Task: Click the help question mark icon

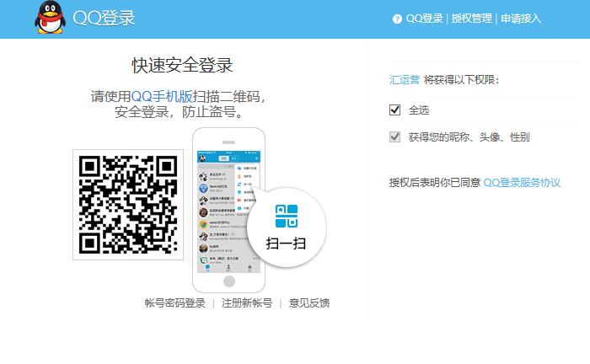Action: pyautogui.click(x=397, y=19)
